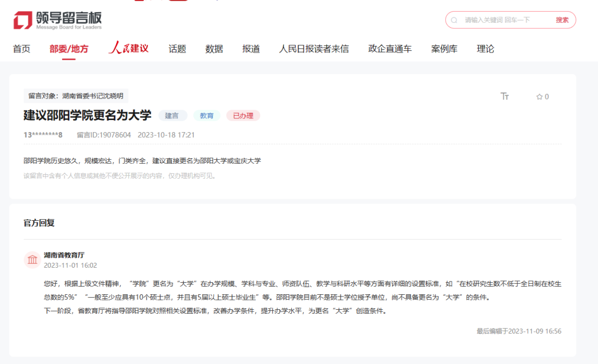The height and width of the screenshot is (364, 598).
Task: Click the 建言 tag
Action: pos(173,116)
